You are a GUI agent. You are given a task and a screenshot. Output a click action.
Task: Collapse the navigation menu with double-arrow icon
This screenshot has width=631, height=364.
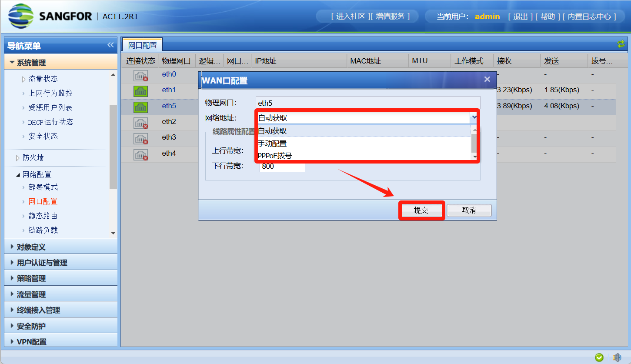coord(110,45)
